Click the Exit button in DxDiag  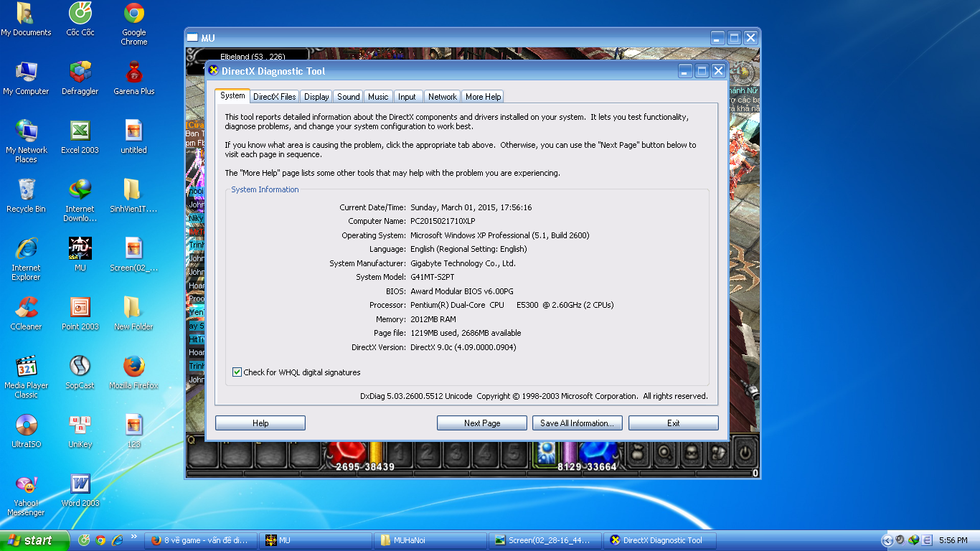point(673,423)
